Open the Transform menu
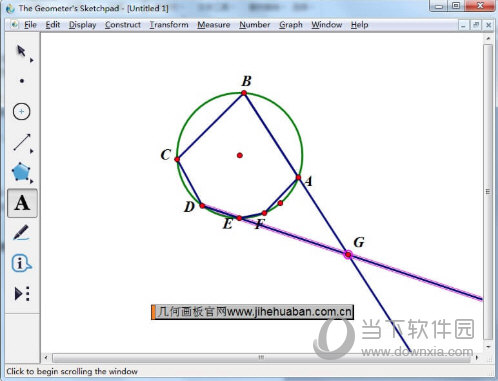The image size is (498, 381). click(x=169, y=25)
